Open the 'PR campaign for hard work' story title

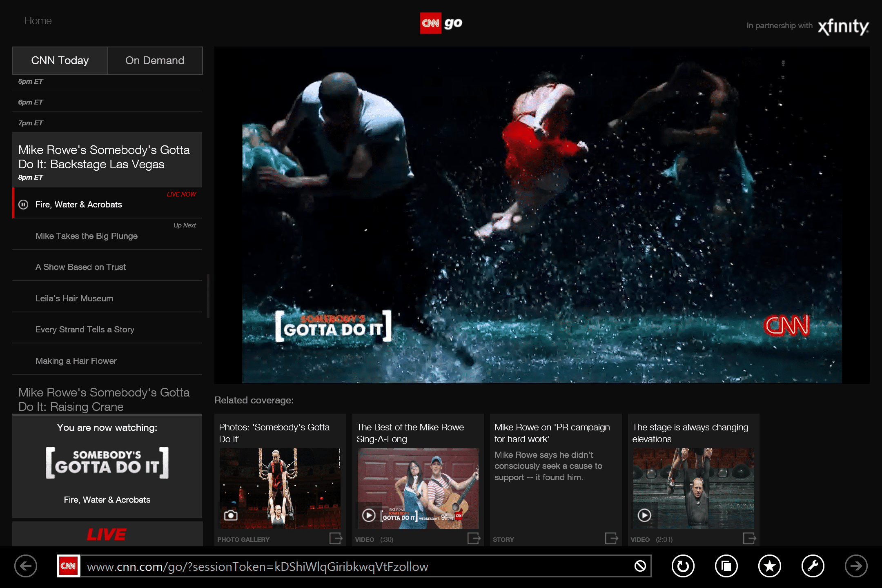[x=552, y=433]
